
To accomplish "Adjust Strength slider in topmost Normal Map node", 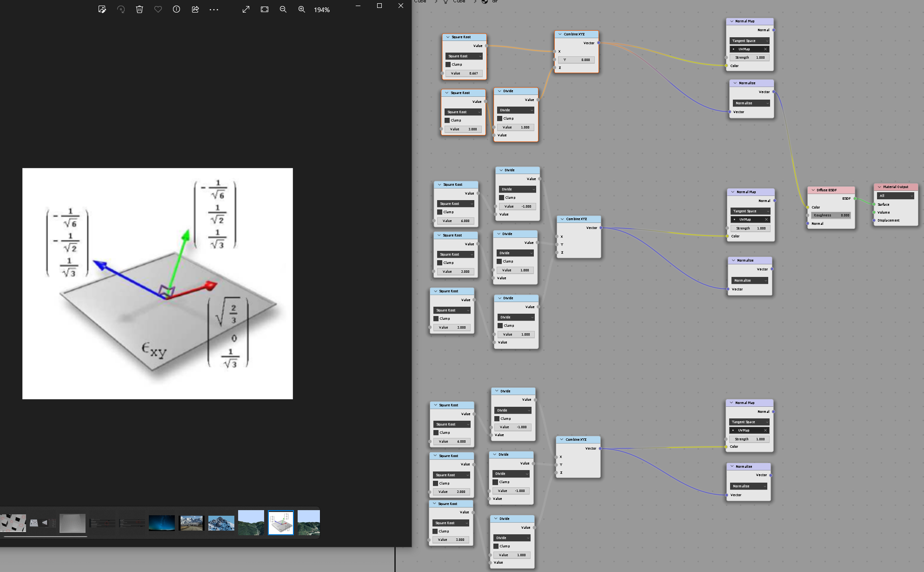I will (x=750, y=58).
